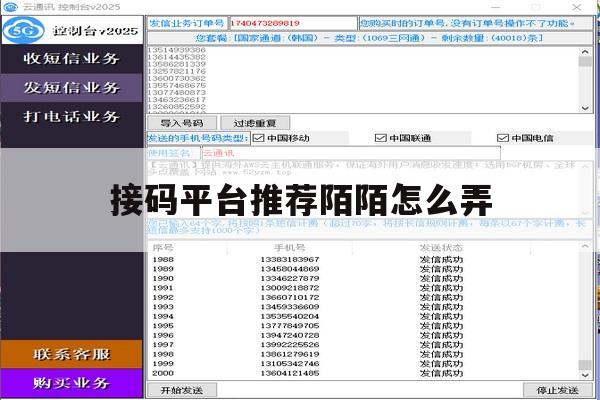
Task: Click 停止发送 button
Action: [x=558, y=390]
